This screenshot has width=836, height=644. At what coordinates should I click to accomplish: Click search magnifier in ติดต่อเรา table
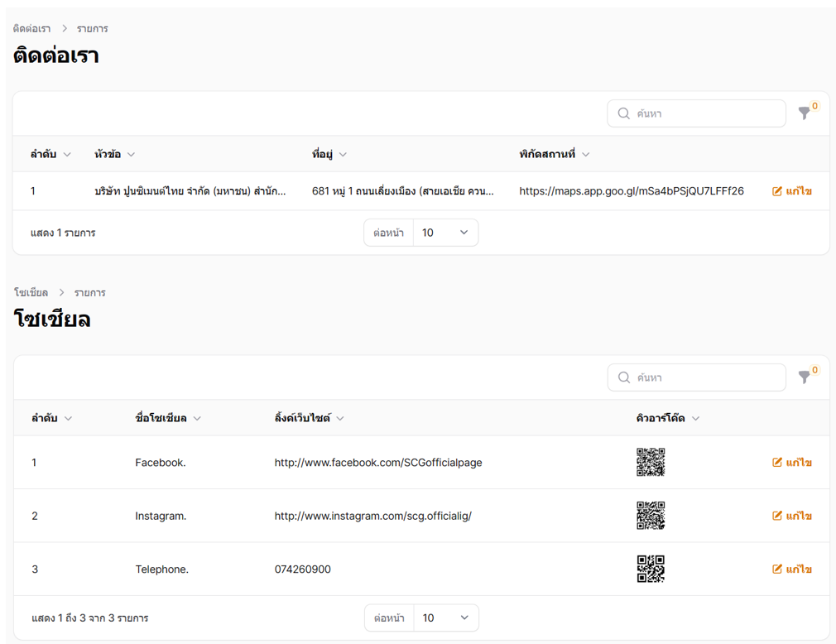(624, 113)
